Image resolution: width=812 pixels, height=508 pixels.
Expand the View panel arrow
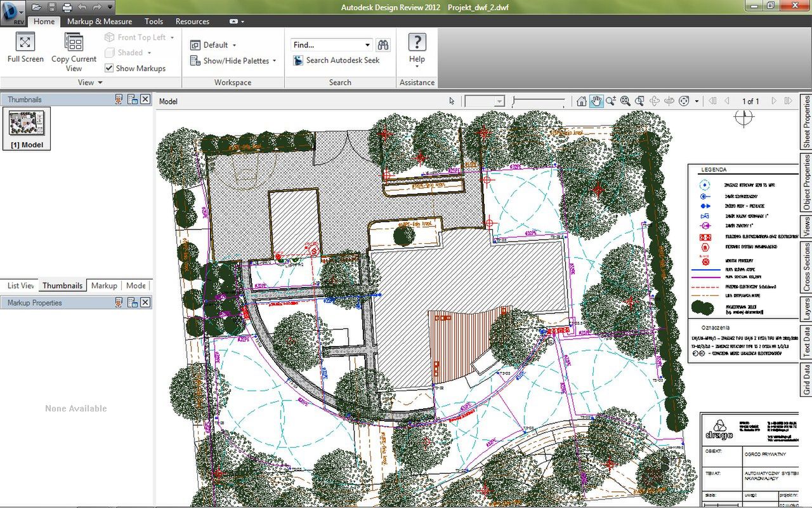point(100,83)
